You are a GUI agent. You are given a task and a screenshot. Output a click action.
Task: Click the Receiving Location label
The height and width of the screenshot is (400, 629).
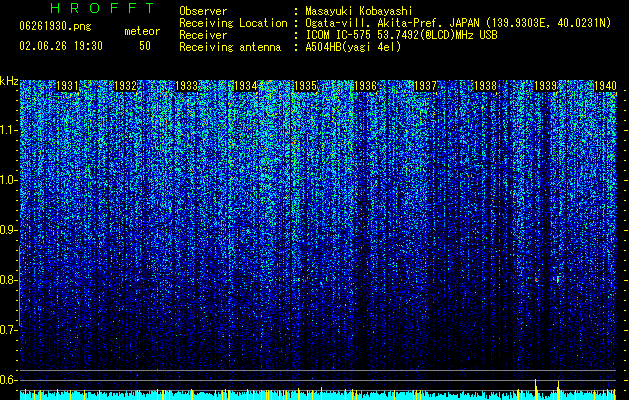coord(233,23)
